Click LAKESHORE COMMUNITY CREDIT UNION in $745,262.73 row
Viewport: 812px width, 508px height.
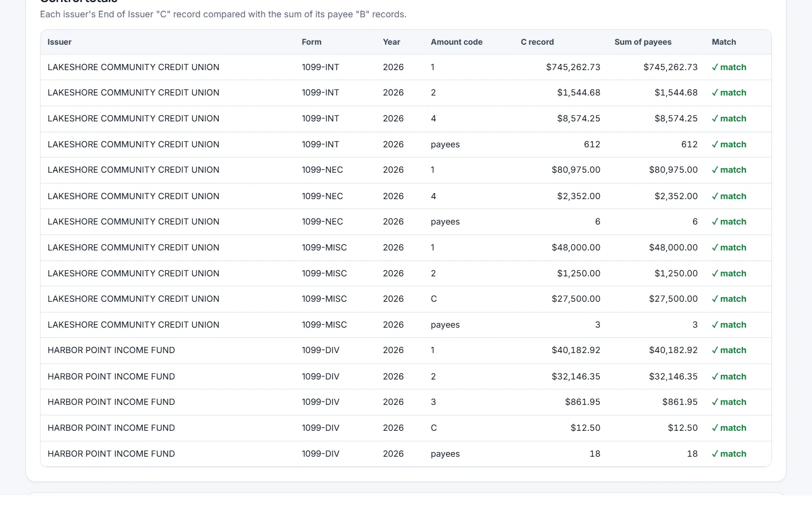tap(133, 67)
